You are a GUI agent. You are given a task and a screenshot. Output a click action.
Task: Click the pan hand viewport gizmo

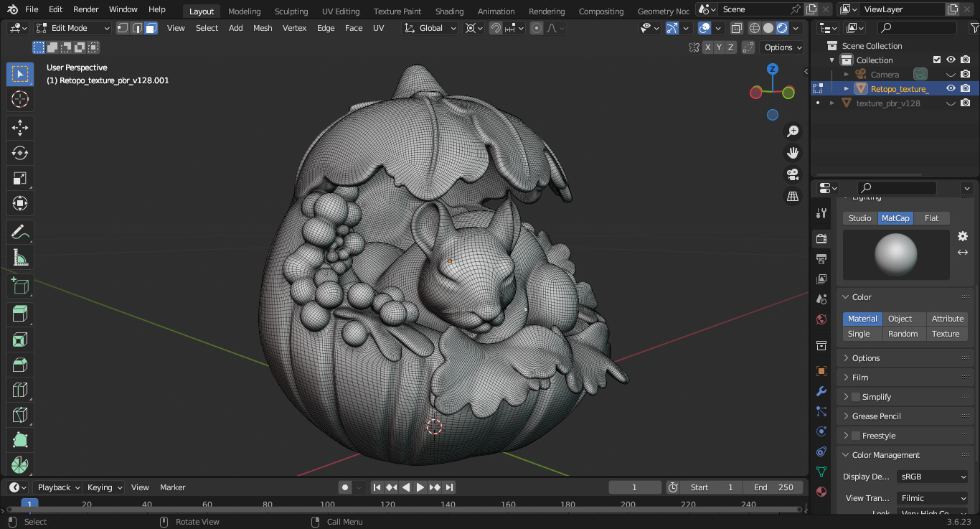(x=793, y=153)
